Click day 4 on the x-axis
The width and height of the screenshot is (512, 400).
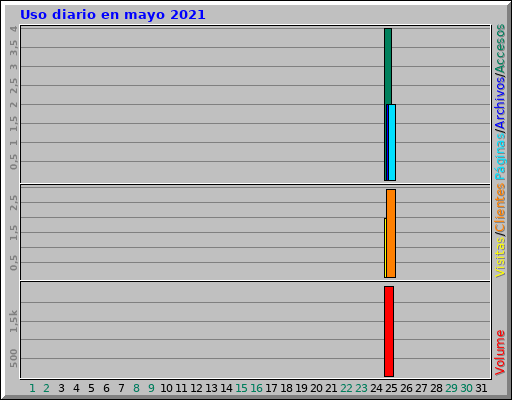pos(76,388)
